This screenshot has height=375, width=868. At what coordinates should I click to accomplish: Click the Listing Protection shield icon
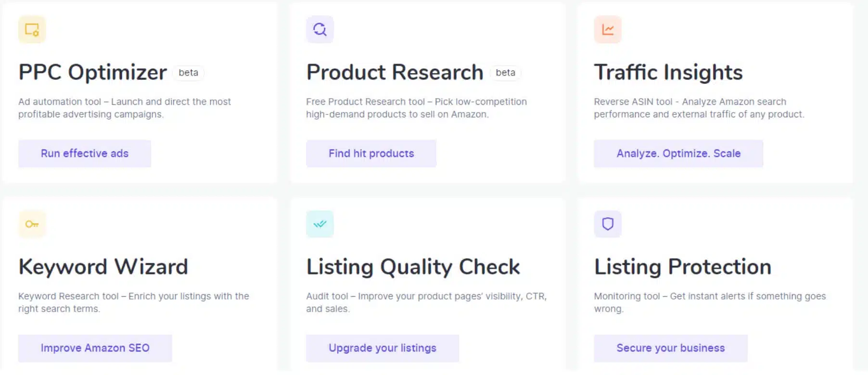click(608, 224)
